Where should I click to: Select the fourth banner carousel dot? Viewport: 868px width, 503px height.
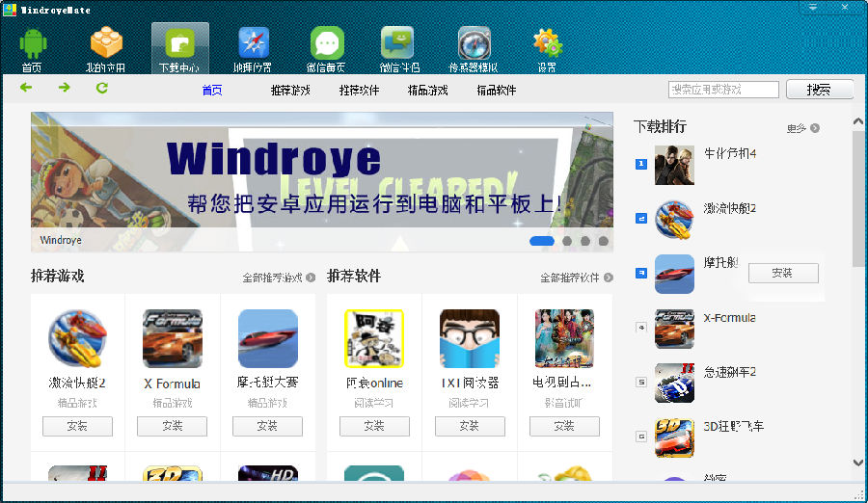tap(604, 241)
